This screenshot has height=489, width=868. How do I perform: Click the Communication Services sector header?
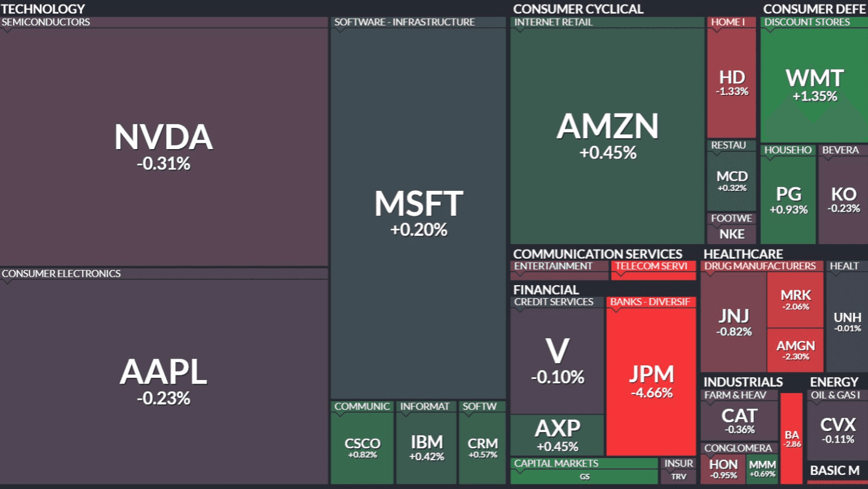[597, 254]
